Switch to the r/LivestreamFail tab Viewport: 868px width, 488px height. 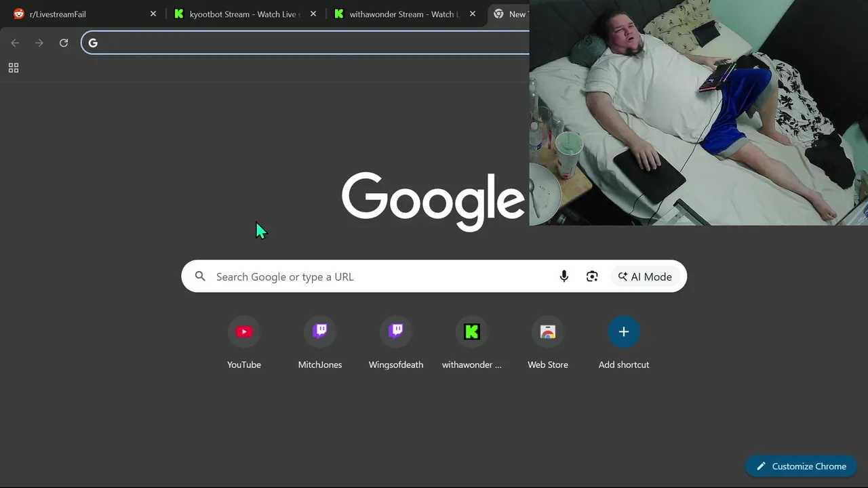coord(84,14)
